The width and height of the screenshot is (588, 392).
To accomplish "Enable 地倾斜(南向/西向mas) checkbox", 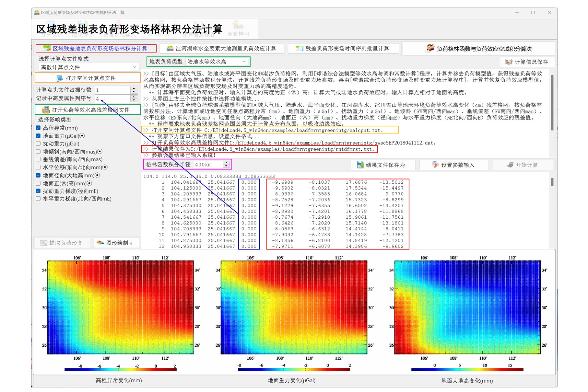I will [x=38, y=152].
